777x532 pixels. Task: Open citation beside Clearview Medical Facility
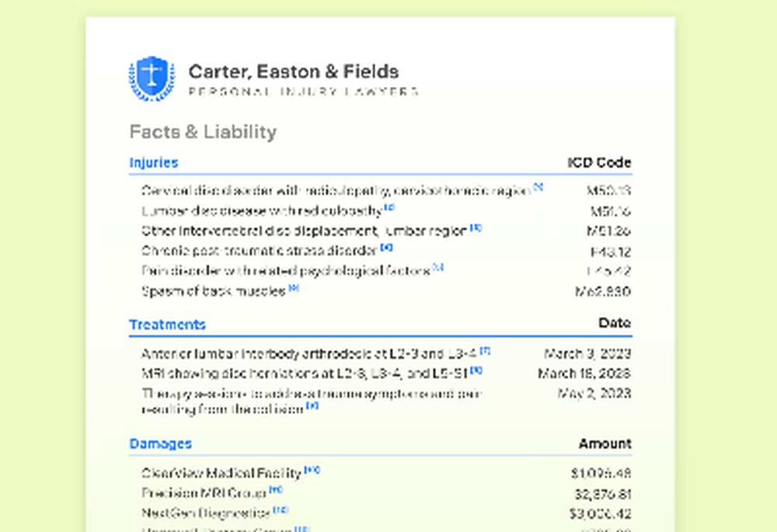312,470
